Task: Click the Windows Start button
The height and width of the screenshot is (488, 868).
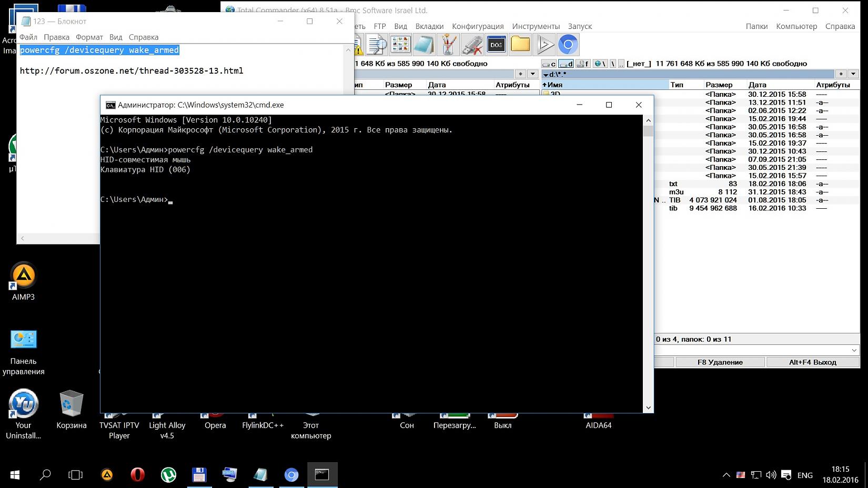Action: [15, 475]
